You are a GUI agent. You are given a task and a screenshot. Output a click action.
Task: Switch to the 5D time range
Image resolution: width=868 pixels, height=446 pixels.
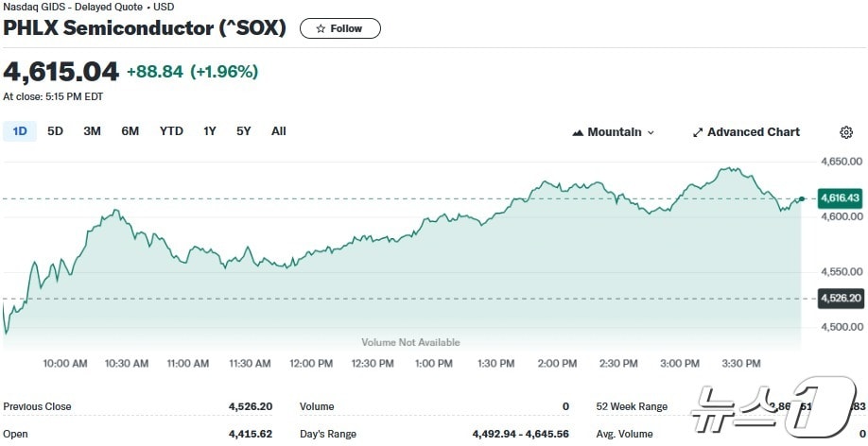coord(56,131)
